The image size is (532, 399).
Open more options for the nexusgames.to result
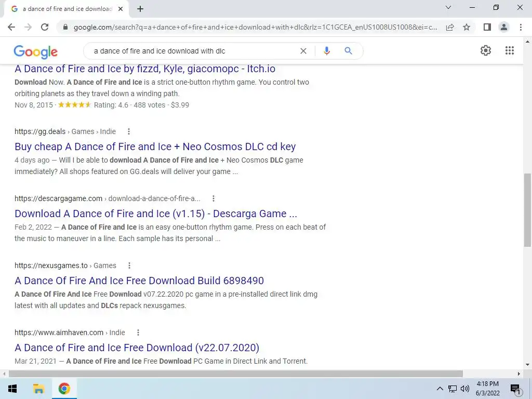click(129, 265)
